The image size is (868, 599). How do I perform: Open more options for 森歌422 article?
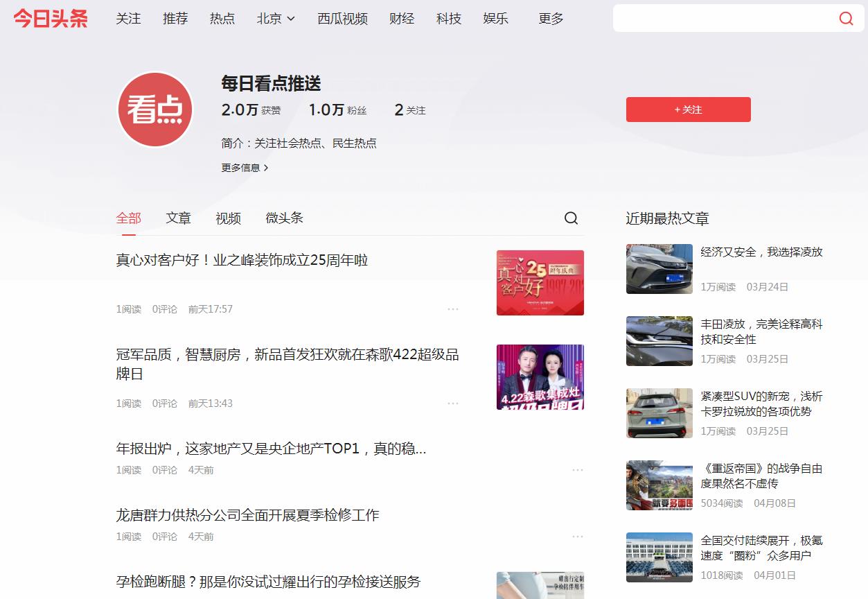[453, 403]
